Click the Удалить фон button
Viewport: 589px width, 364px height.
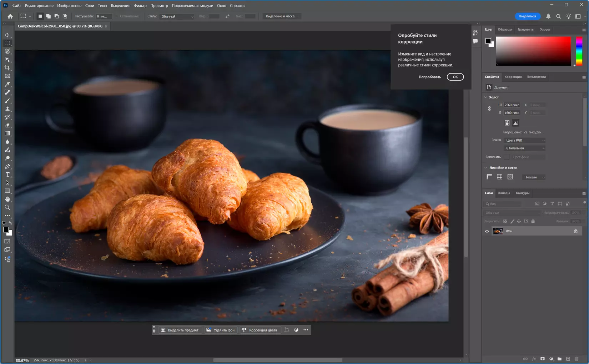point(221,330)
